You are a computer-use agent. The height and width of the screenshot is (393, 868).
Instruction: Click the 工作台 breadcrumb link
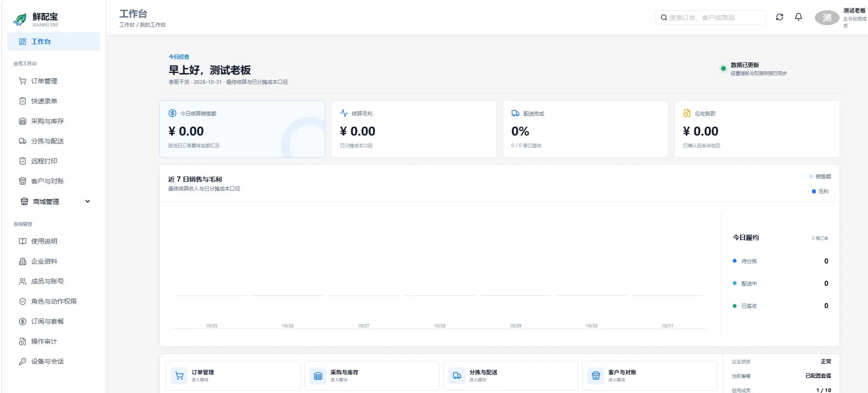[127, 25]
